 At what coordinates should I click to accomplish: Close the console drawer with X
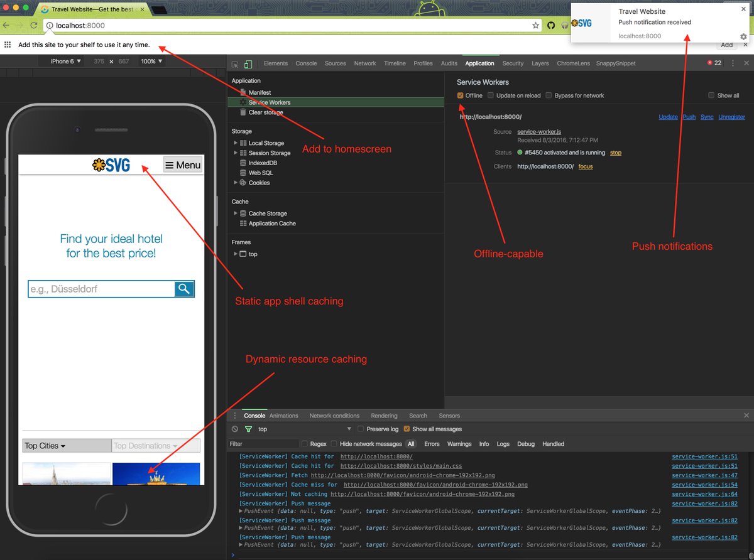pos(746,416)
